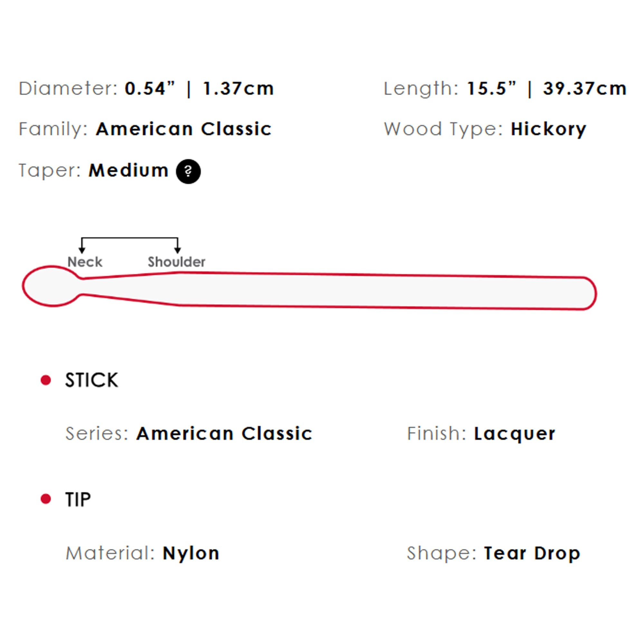Select the Diameter 0.54 inch measurement

coord(150,89)
